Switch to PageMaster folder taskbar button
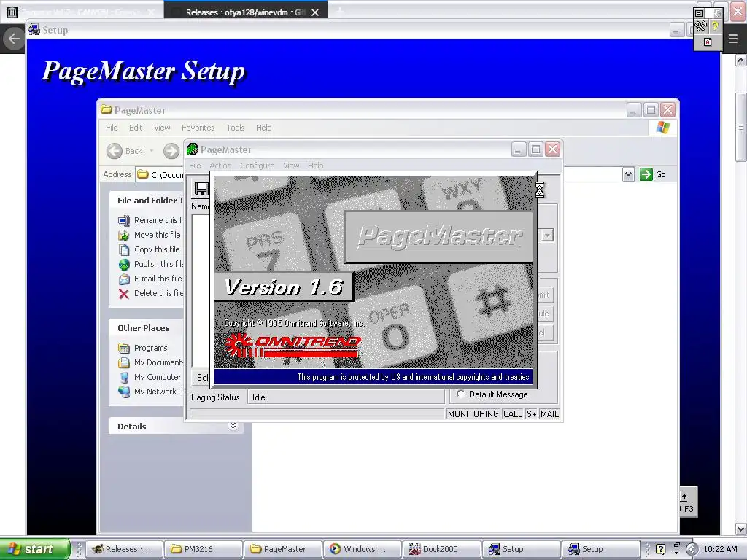747x560 pixels. (x=282, y=549)
